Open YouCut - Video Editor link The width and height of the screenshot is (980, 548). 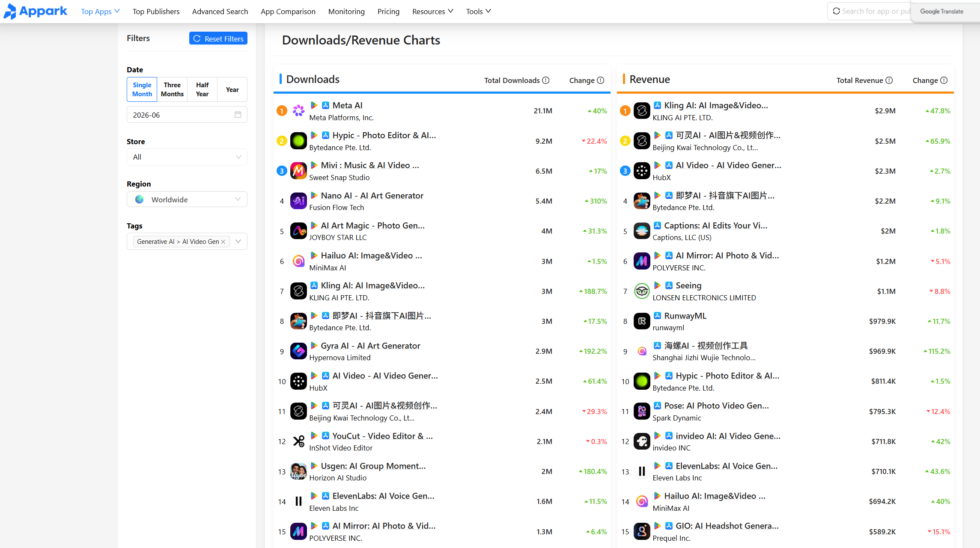[383, 436]
